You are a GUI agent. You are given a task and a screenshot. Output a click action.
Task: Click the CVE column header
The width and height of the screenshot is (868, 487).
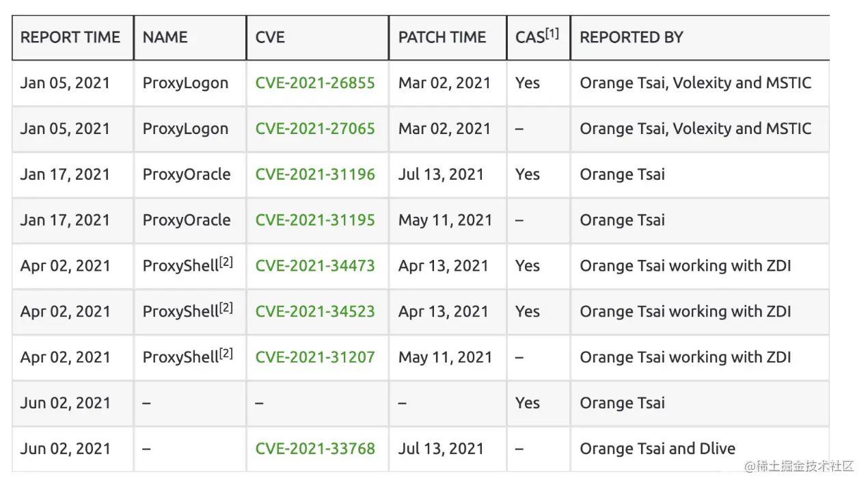coord(270,38)
